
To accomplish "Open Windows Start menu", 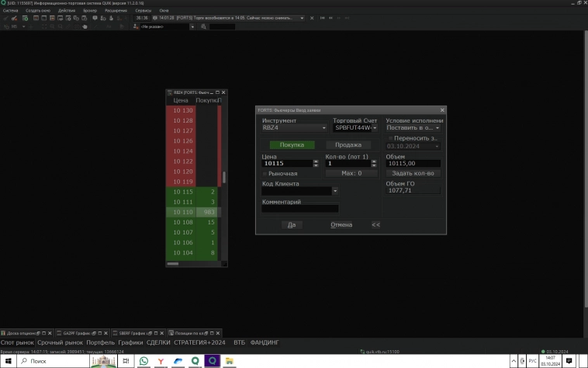I will [7, 362].
